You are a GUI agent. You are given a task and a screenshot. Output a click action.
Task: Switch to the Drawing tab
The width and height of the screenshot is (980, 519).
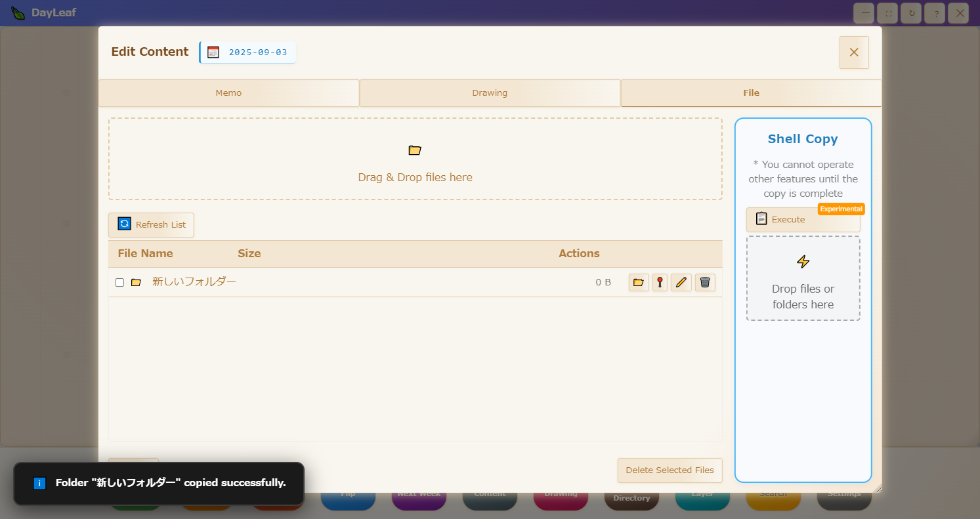(490, 93)
